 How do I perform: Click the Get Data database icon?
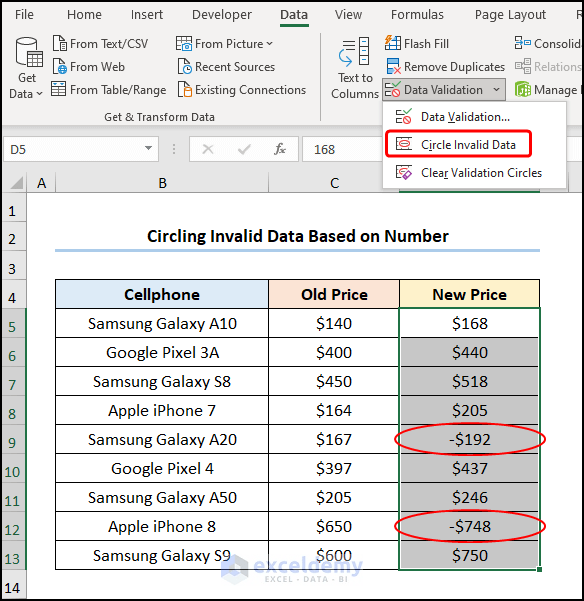click(28, 52)
